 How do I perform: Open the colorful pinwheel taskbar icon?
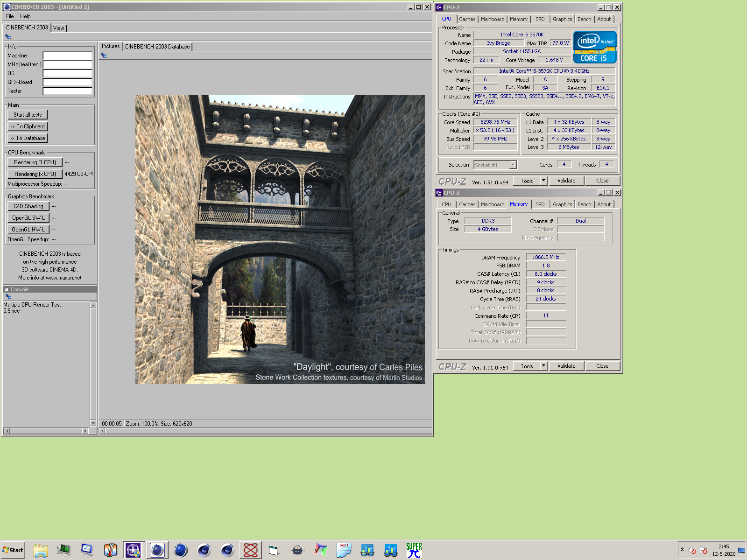[x=320, y=550]
